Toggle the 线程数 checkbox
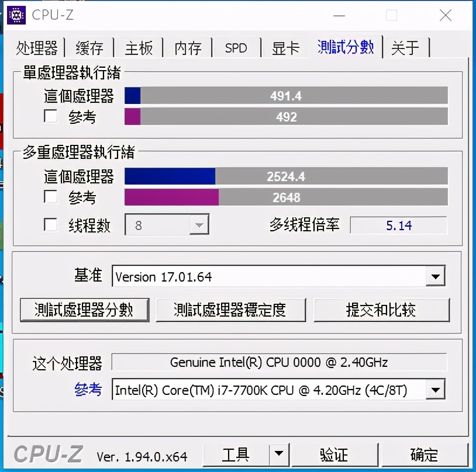The image size is (476, 472). (50, 224)
